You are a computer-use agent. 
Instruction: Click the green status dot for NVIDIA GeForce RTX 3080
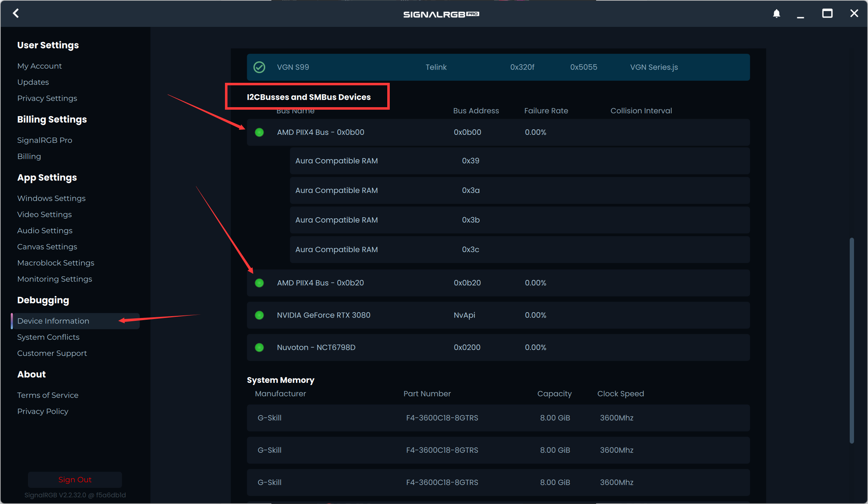259,315
